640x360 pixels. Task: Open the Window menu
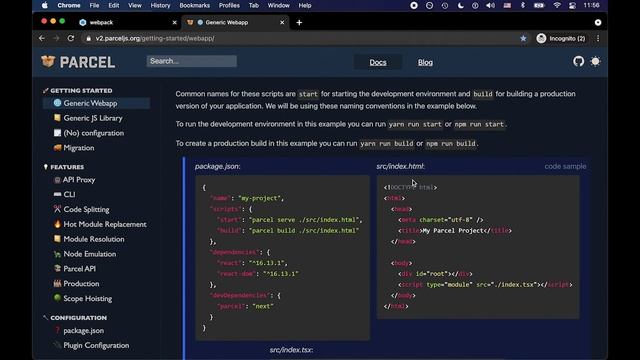pyautogui.click(x=278, y=5)
